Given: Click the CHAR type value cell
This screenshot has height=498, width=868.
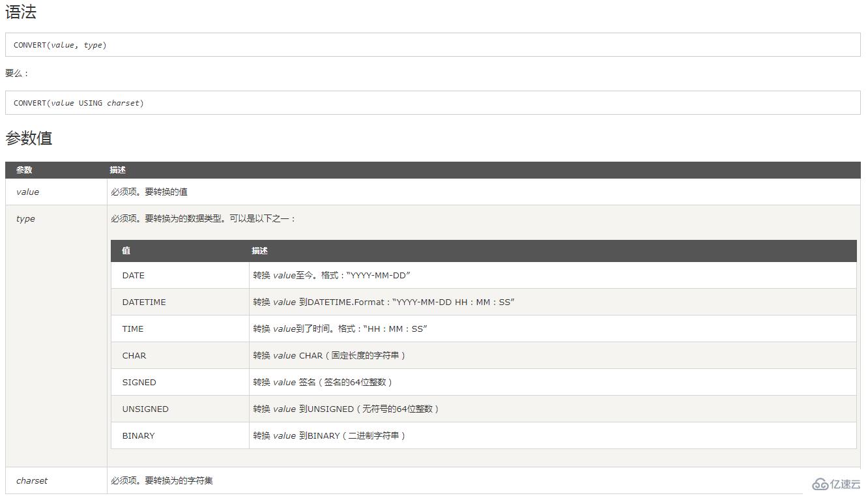Looking at the screenshot, I should pyautogui.click(x=180, y=355).
